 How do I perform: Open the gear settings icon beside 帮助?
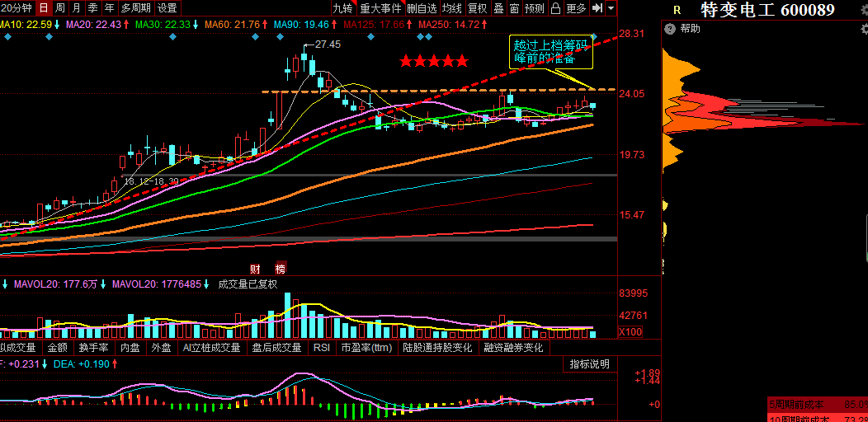(x=865, y=29)
